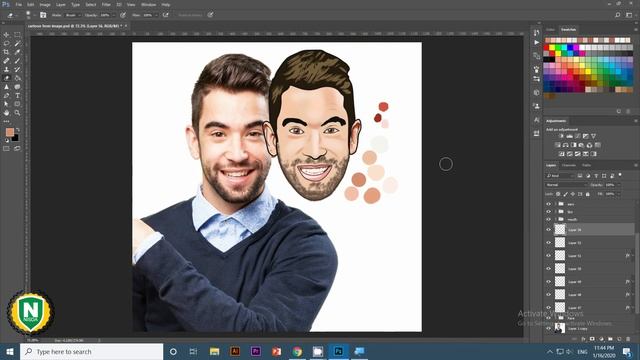Select the Horizontal Type tool
This screenshot has width=640, height=360.
click(17, 96)
